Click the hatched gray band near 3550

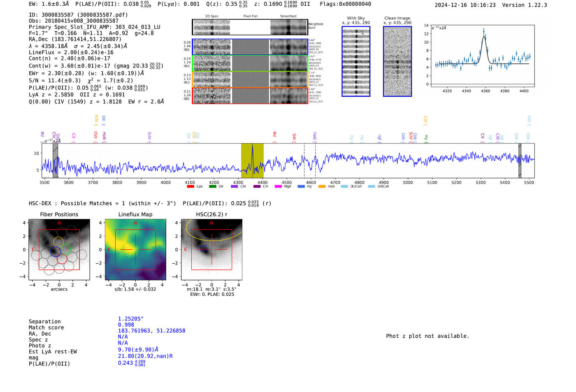tap(55, 161)
